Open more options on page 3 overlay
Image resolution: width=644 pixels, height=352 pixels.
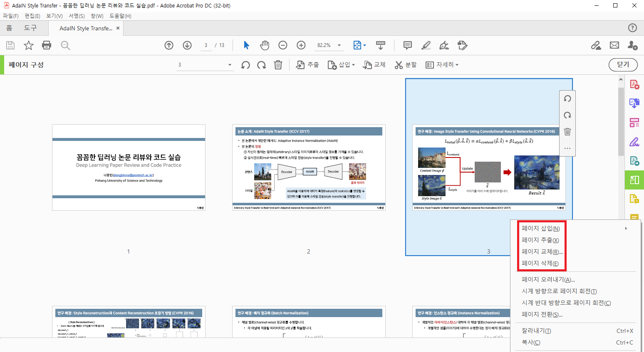click(x=567, y=148)
